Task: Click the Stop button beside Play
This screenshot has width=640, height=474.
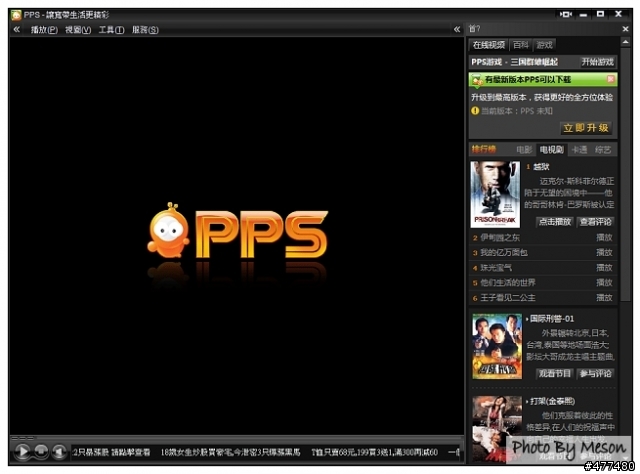Action: tap(41, 452)
